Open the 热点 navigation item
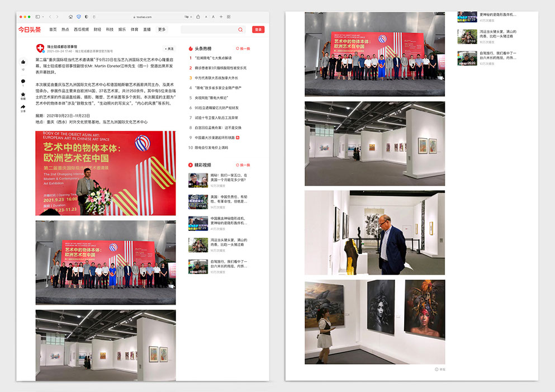The width and height of the screenshot is (555, 392). (65, 30)
